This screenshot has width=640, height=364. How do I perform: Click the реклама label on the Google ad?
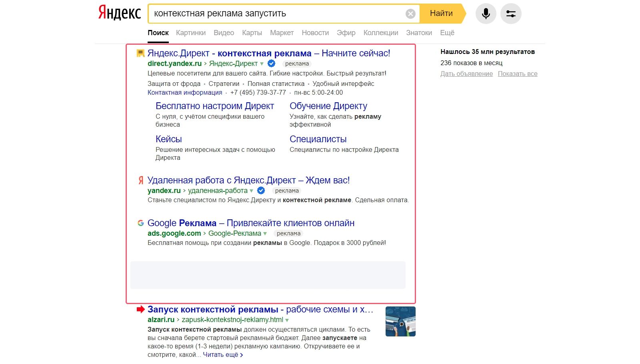(x=288, y=233)
